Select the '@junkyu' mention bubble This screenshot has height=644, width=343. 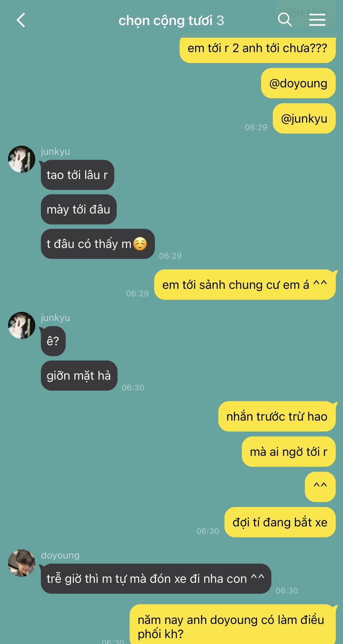pyautogui.click(x=304, y=118)
